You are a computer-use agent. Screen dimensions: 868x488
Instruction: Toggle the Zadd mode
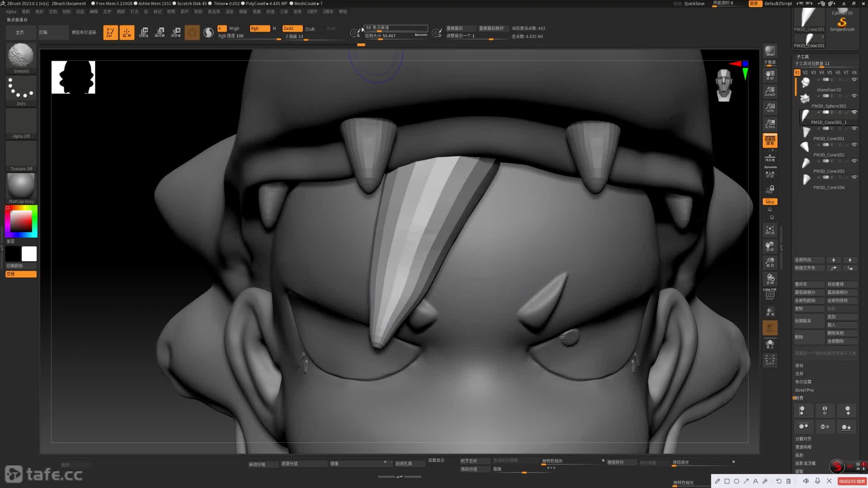click(292, 28)
